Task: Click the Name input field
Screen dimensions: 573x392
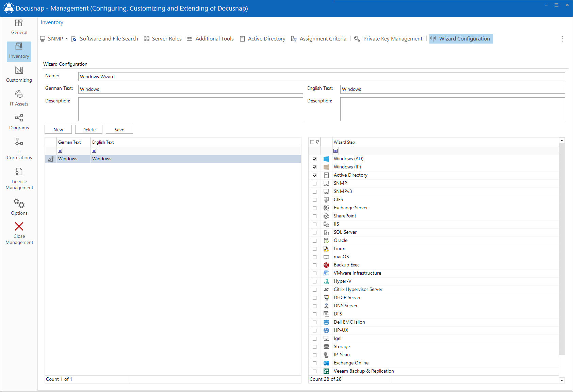Action: coord(322,77)
